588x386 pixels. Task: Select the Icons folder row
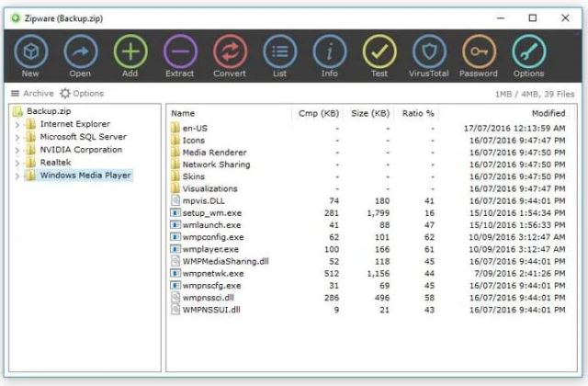tap(368, 141)
